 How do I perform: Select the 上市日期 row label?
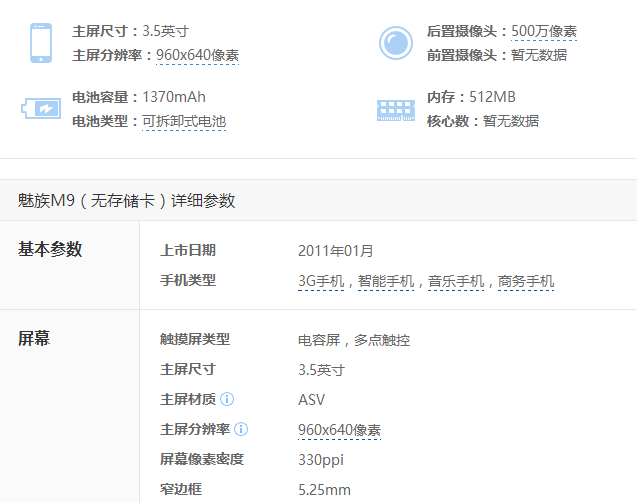point(188,250)
